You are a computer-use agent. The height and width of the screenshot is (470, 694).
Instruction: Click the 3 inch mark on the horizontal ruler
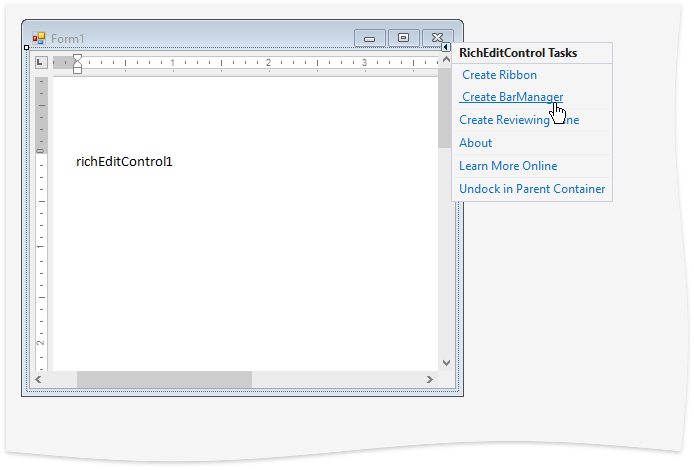pyautogui.click(x=364, y=62)
